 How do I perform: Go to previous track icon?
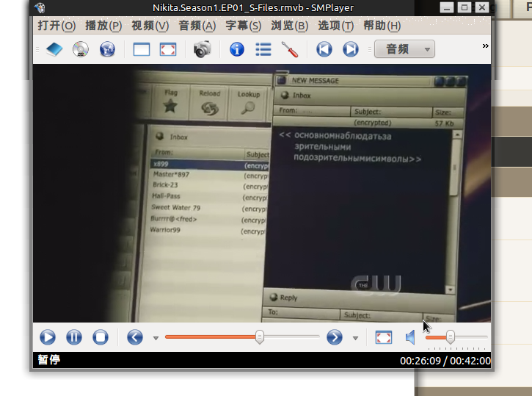(324, 49)
